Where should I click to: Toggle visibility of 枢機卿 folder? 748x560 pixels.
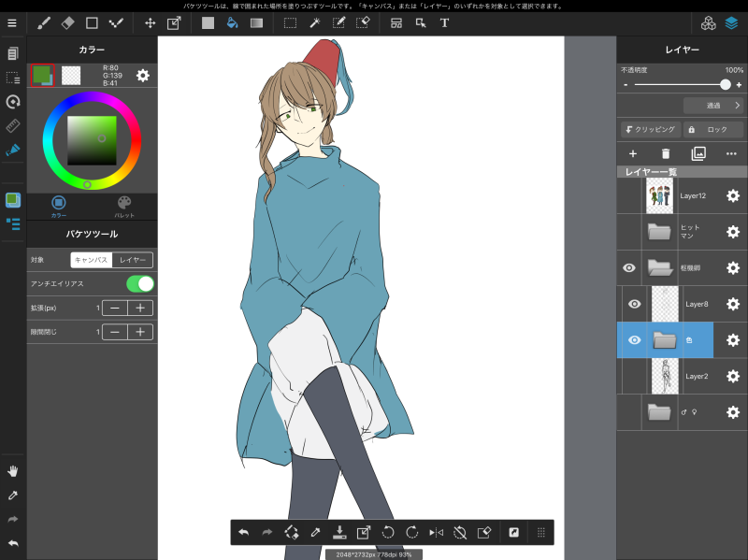(x=629, y=267)
